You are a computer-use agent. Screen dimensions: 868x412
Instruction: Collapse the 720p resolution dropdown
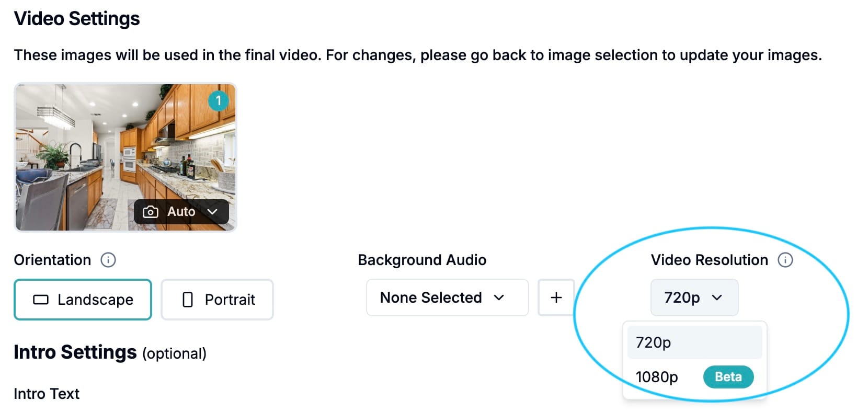(x=694, y=297)
